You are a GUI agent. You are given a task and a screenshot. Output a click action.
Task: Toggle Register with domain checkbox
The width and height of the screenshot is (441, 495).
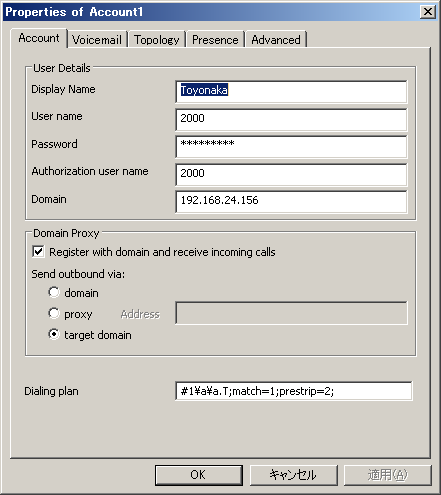(x=38, y=252)
